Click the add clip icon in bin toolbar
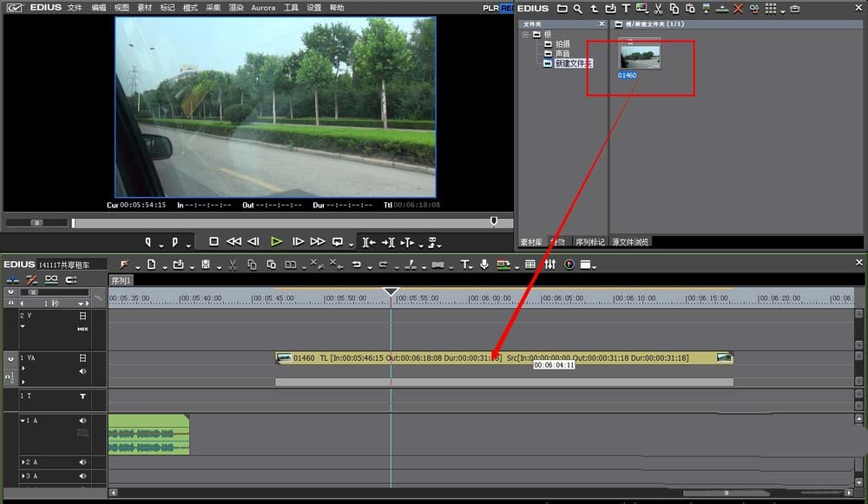Viewport: 868px width, 504px height. pos(610,9)
